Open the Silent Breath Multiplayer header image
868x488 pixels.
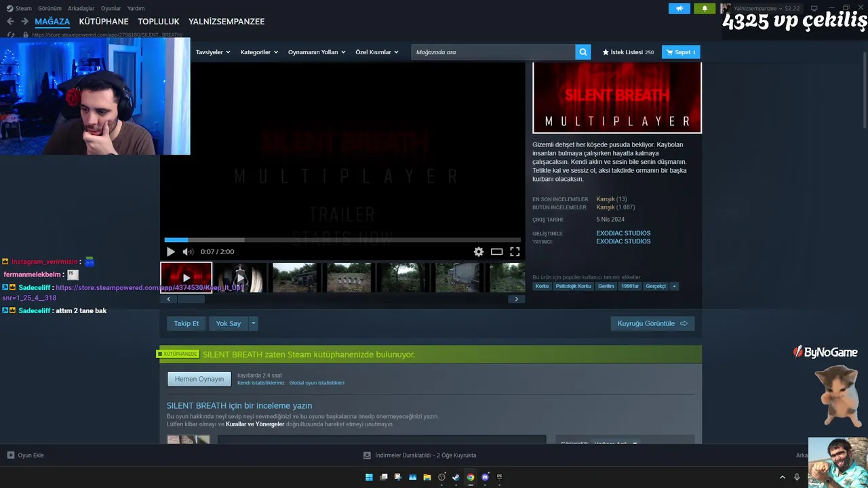pyautogui.click(x=617, y=98)
